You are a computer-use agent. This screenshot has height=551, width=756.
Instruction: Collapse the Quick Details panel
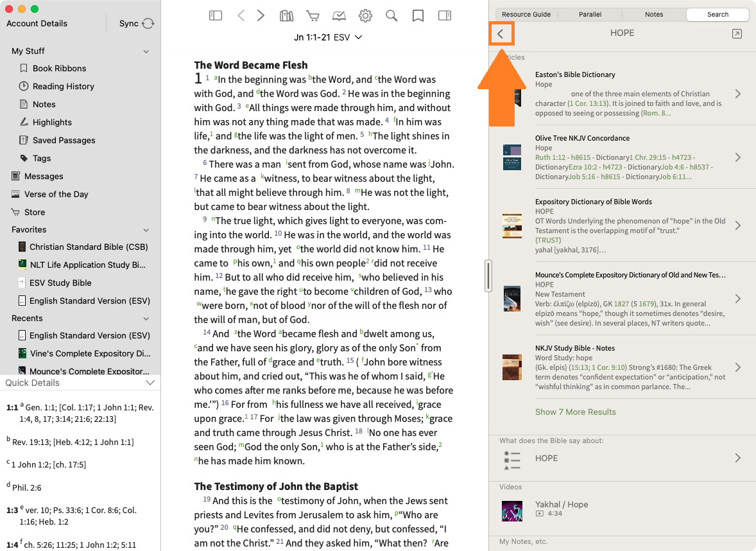pos(150,383)
